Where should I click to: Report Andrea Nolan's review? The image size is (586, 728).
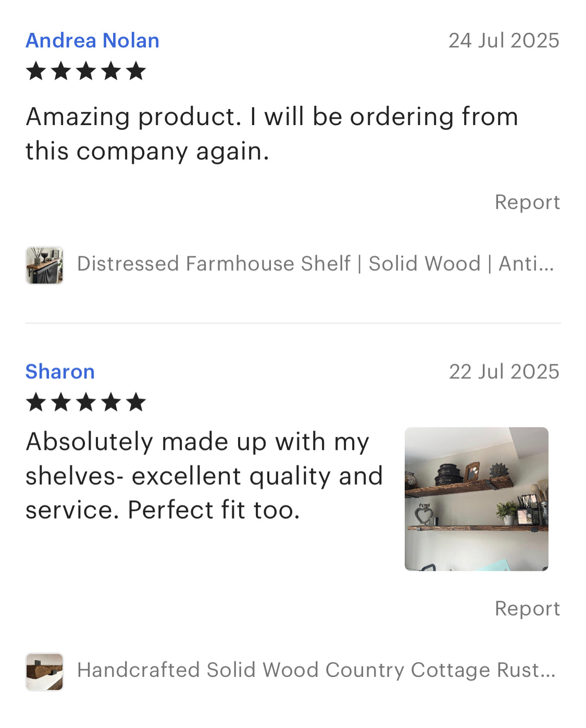(527, 202)
